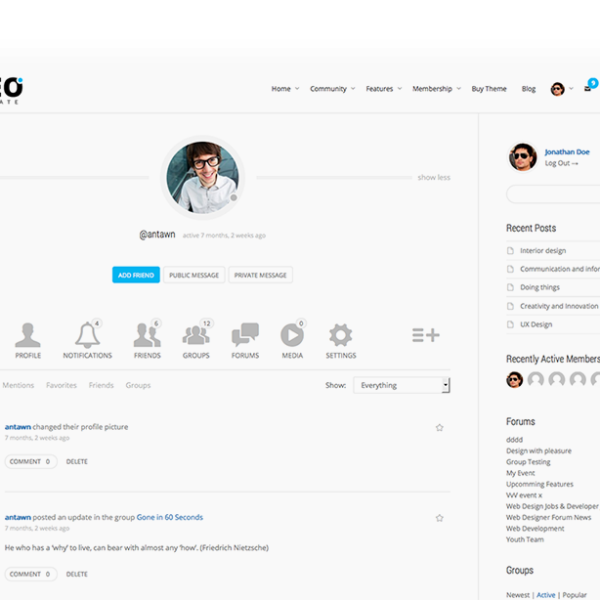Click antawn's large profile avatar
600x600 pixels.
tap(202, 177)
